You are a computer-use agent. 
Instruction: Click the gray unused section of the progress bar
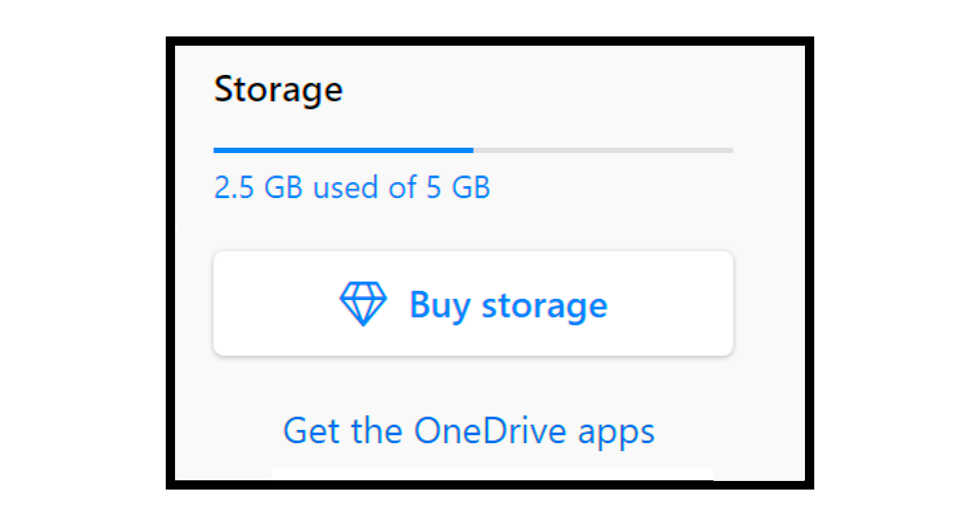(x=603, y=151)
